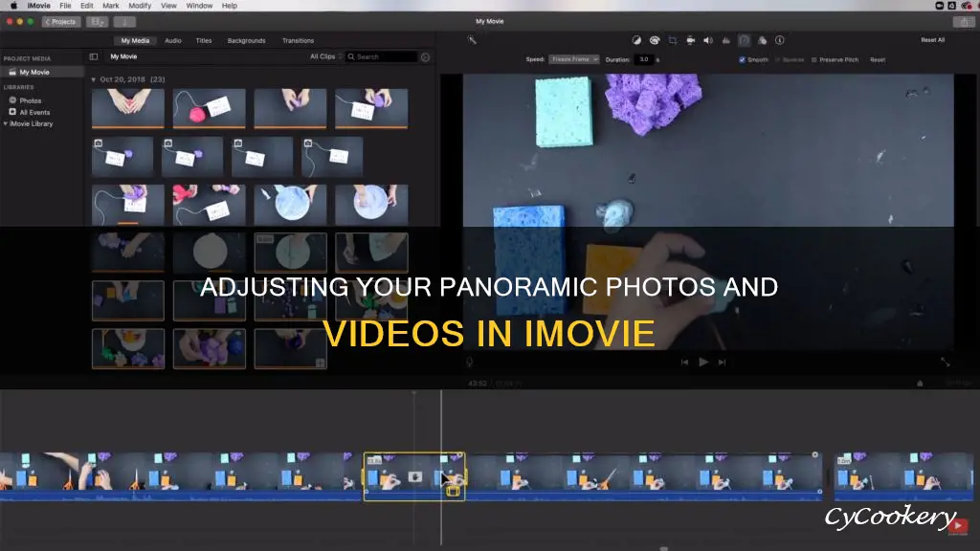Select All Events in Libraries sidebar

click(x=34, y=113)
